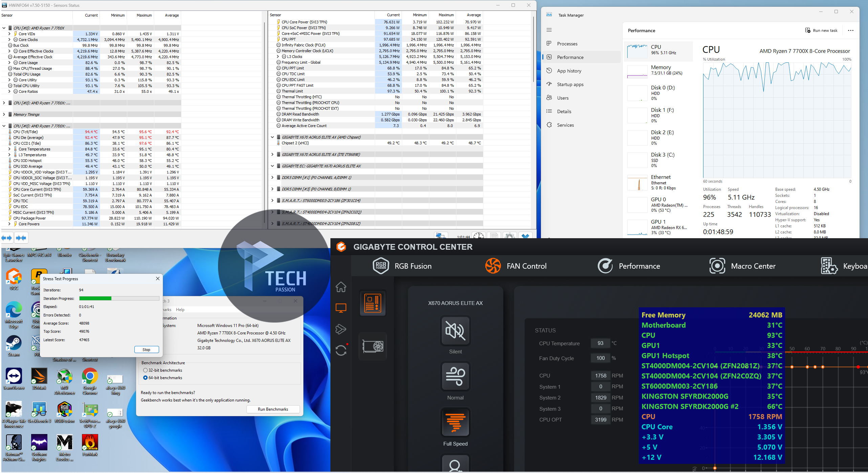Select 32-bit benchmarks radio button
The height and width of the screenshot is (473, 868).
coord(146,370)
